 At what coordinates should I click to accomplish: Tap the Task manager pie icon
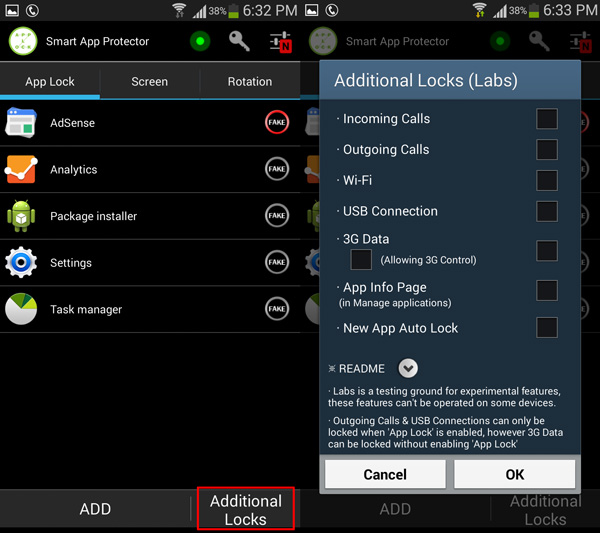pyautogui.click(x=21, y=309)
